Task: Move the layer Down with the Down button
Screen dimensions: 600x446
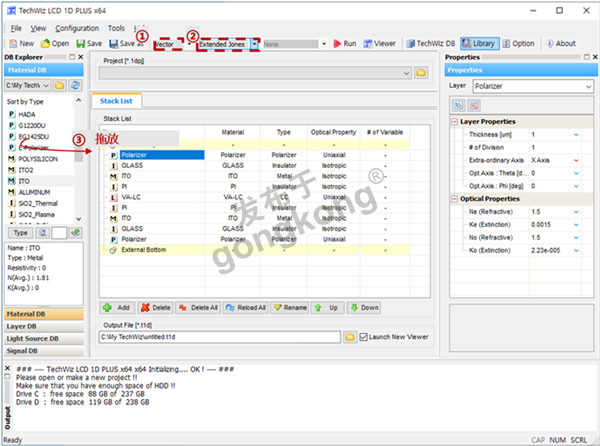Action: [x=364, y=308]
